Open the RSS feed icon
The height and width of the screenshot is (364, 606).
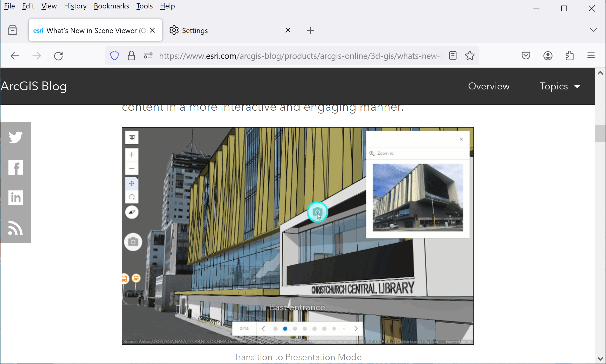click(x=15, y=228)
